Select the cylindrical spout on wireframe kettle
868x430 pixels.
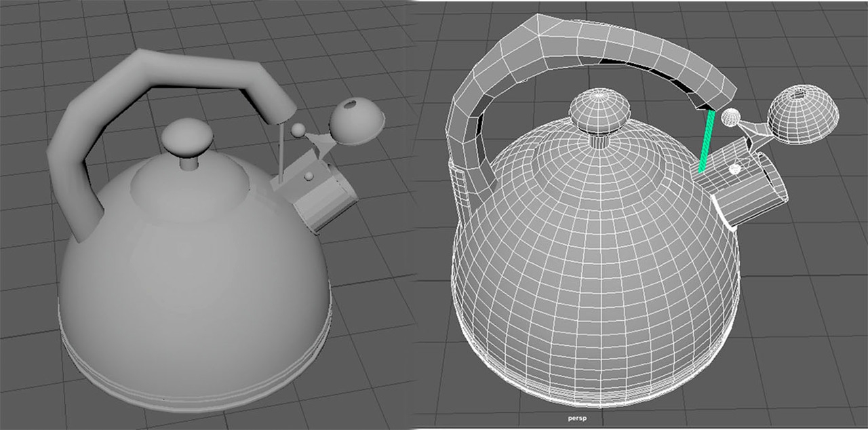click(753, 190)
